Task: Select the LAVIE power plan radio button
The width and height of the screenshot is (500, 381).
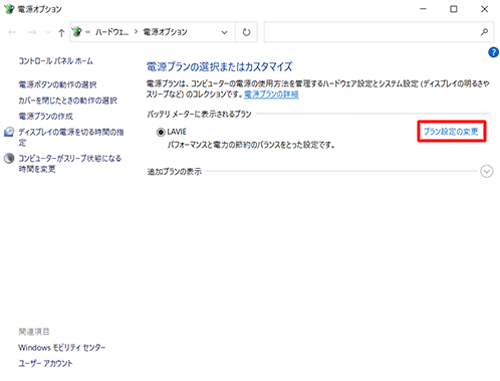Action: click(161, 132)
